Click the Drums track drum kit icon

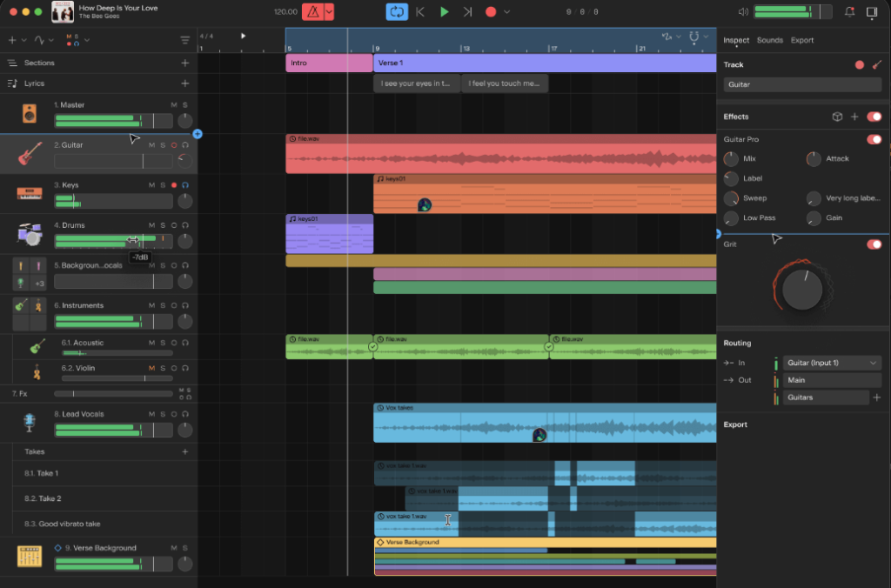click(30, 234)
